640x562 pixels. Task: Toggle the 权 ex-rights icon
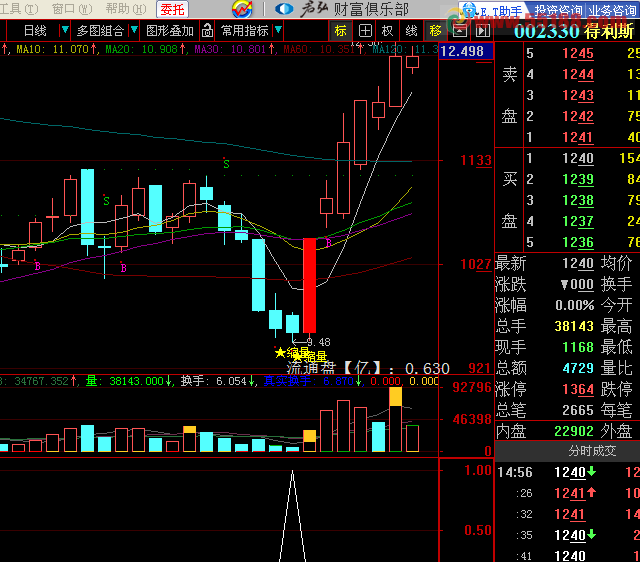[387, 31]
